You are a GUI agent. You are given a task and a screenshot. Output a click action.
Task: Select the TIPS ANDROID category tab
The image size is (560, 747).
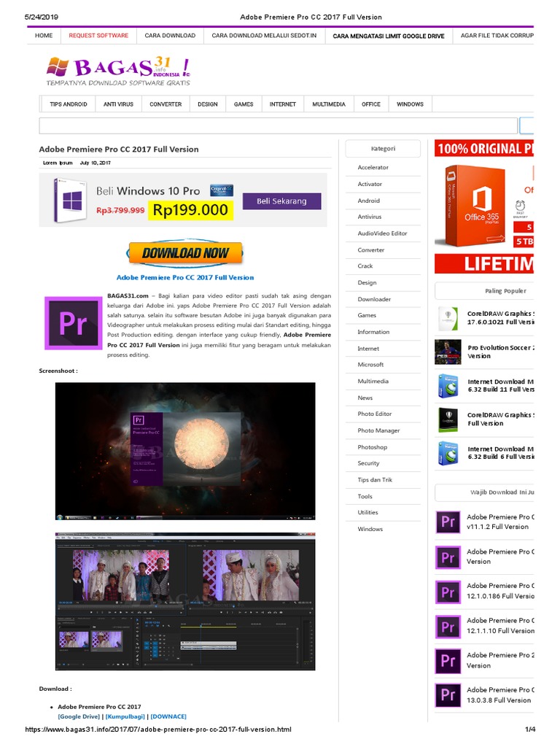click(x=69, y=104)
